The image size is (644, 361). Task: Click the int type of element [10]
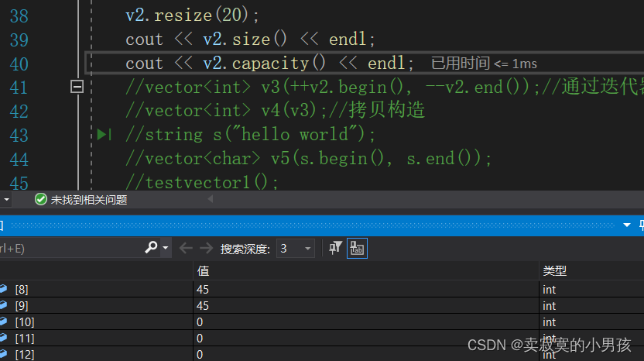click(x=549, y=322)
